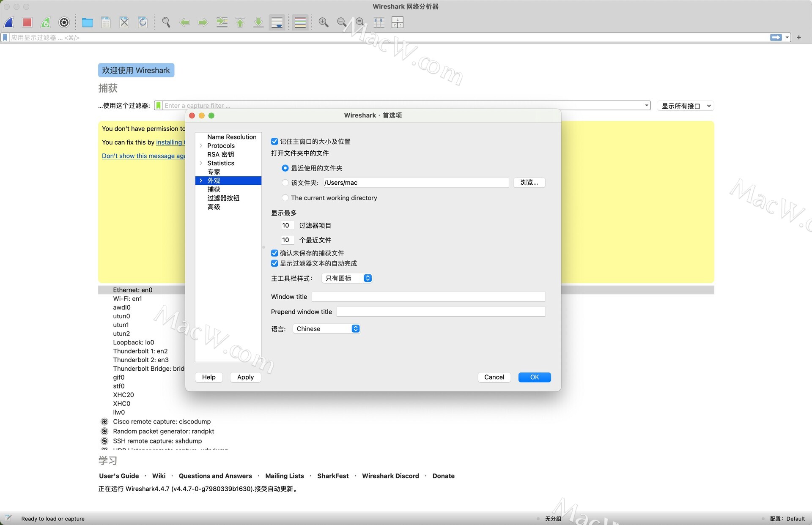Image resolution: width=812 pixels, height=525 pixels.
Task: Click OK in preferences dialog
Action: pyautogui.click(x=535, y=377)
